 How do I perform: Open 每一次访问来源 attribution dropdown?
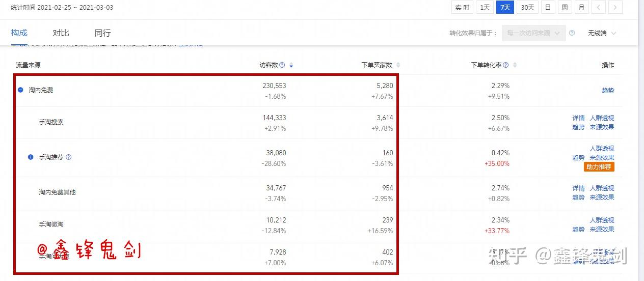[x=533, y=33]
